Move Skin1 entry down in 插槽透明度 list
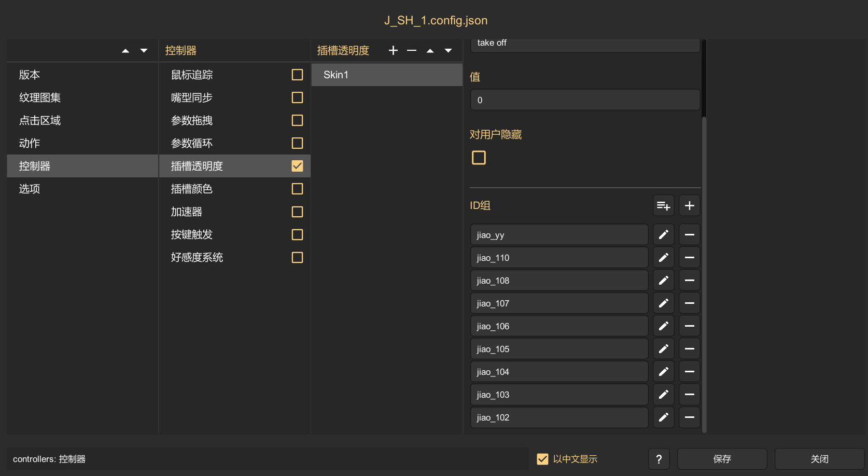The height and width of the screenshot is (476, 868). (449, 51)
